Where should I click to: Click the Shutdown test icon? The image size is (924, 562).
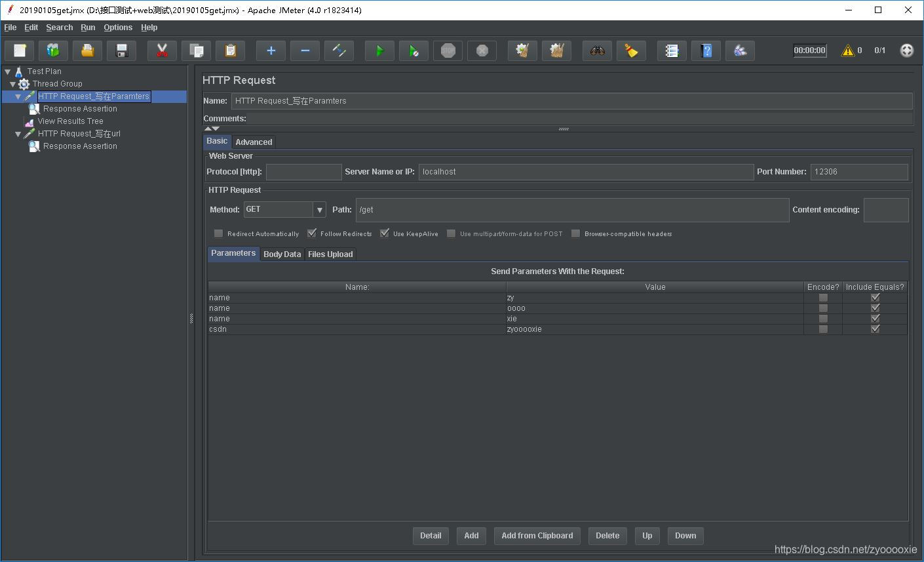click(x=482, y=50)
